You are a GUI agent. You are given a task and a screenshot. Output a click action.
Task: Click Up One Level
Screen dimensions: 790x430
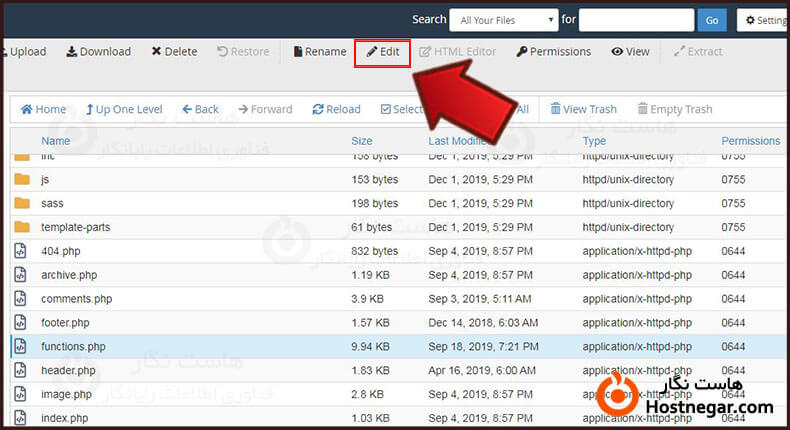(124, 110)
